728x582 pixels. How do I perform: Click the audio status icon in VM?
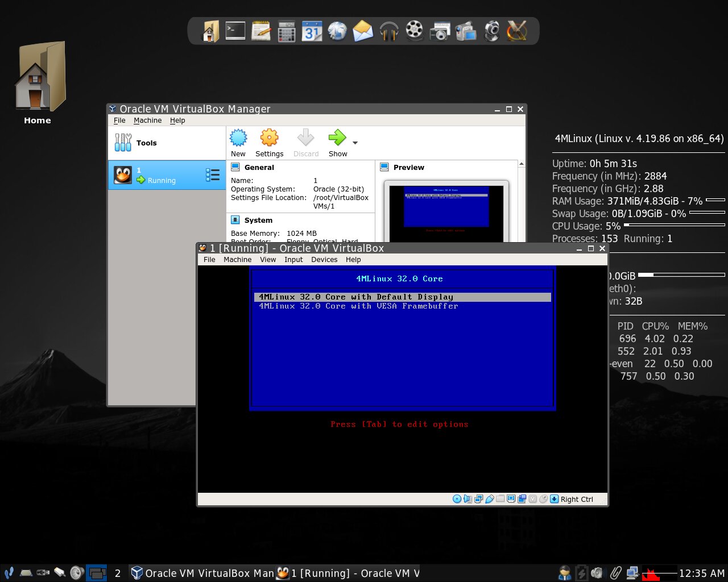tap(468, 499)
